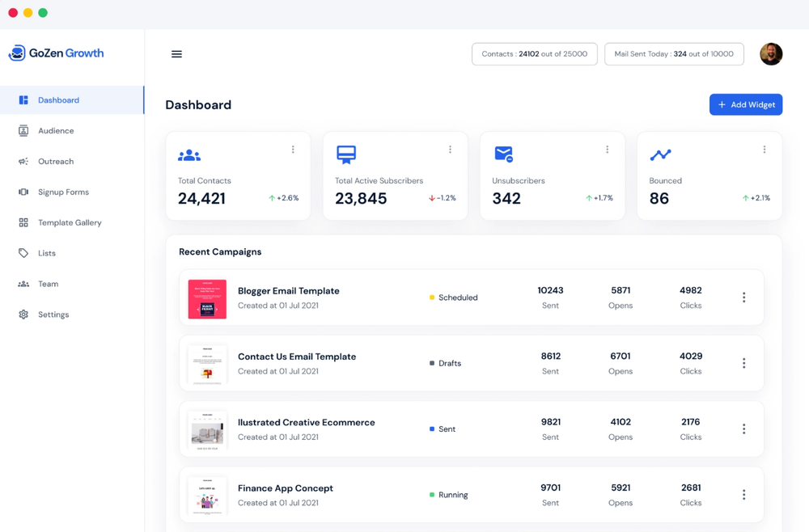This screenshot has height=532, width=809.
Task: Open the user profile avatar
Action: click(771, 54)
